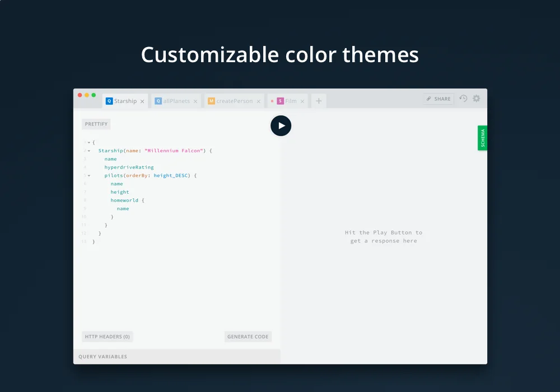Click the S subscription badge on the Film tab
Screen dimensions: 560x392
(x=281, y=101)
